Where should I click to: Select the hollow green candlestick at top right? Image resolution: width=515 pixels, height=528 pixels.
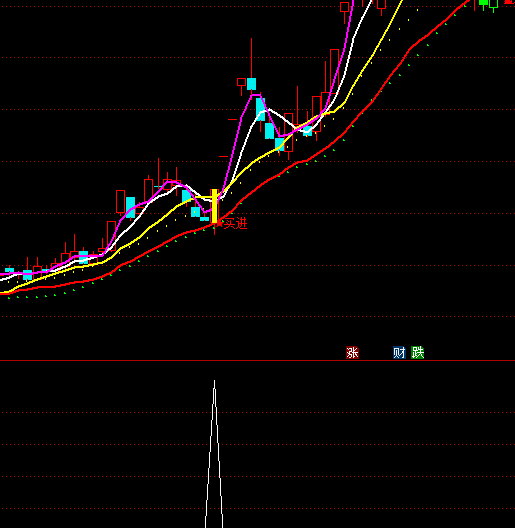494,4
